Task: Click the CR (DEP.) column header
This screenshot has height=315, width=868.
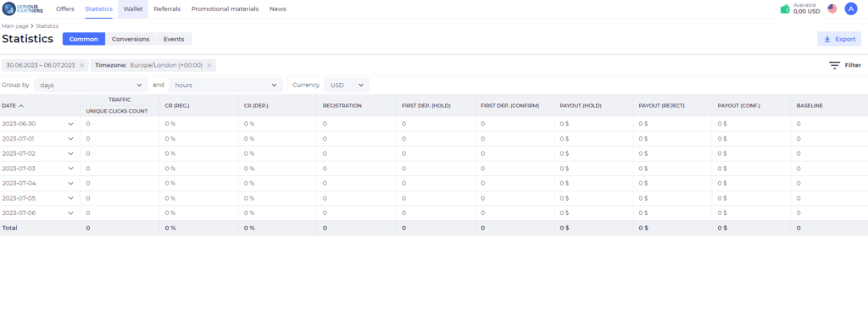Action: pyautogui.click(x=256, y=106)
